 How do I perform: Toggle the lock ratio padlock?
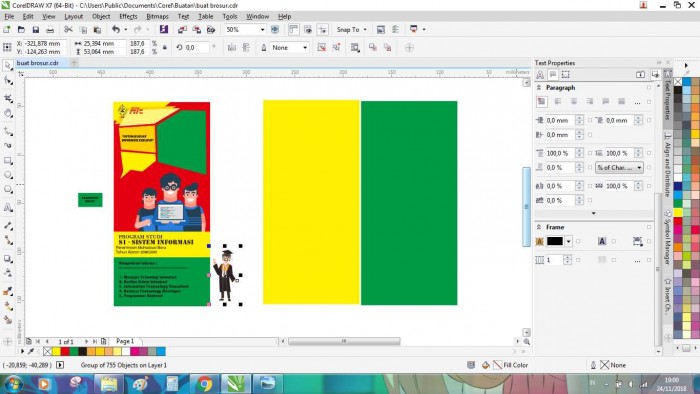165,47
